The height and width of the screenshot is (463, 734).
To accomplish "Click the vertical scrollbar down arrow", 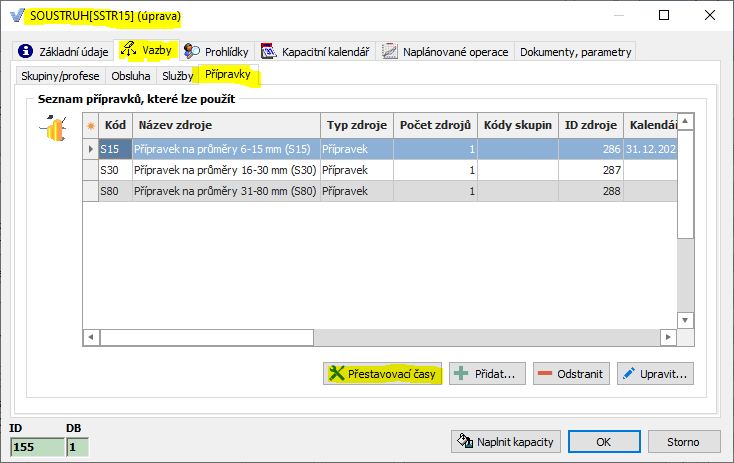I will point(685,320).
